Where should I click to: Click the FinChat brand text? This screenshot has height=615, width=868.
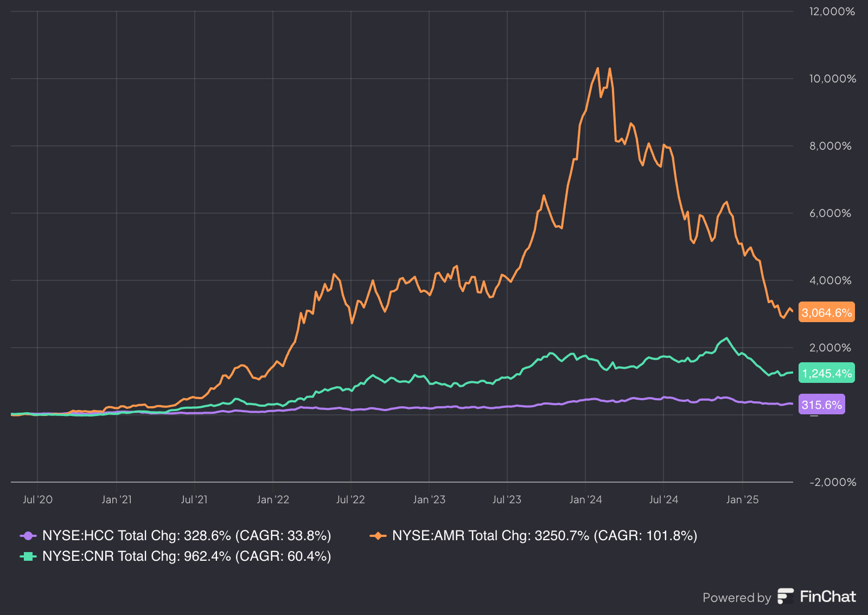click(828, 597)
